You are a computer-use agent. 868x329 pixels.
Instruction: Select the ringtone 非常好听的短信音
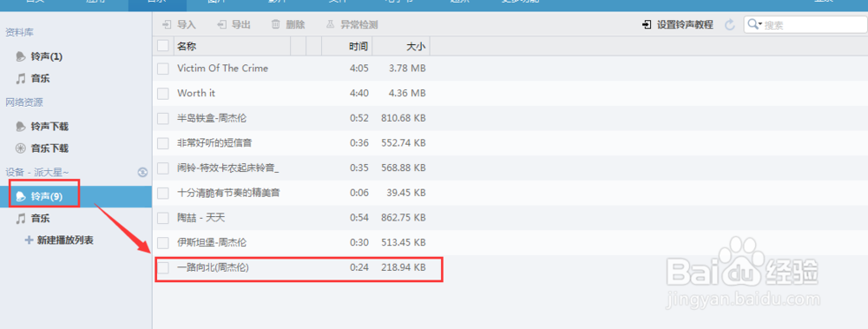pyautogui.click(x=214, y=143)
